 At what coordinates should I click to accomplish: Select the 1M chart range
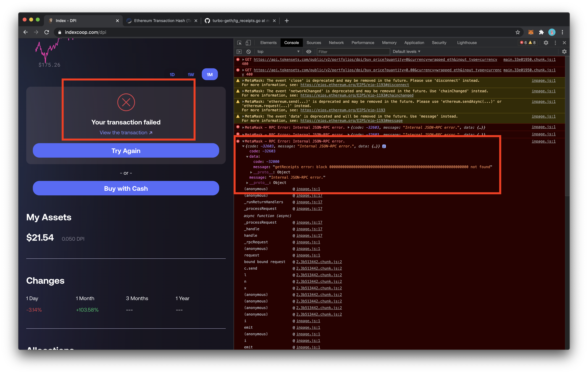point(210,74)
